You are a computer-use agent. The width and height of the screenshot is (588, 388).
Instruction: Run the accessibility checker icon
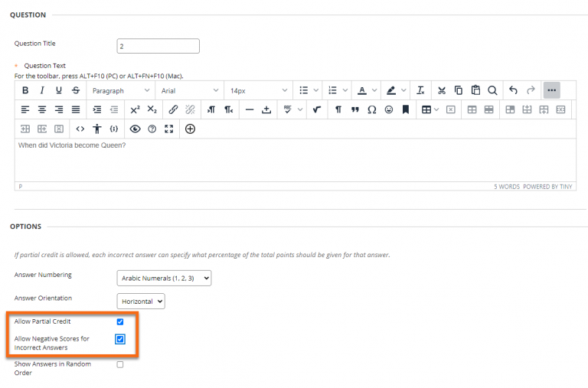pyautogui.click(x=97, y=129)
